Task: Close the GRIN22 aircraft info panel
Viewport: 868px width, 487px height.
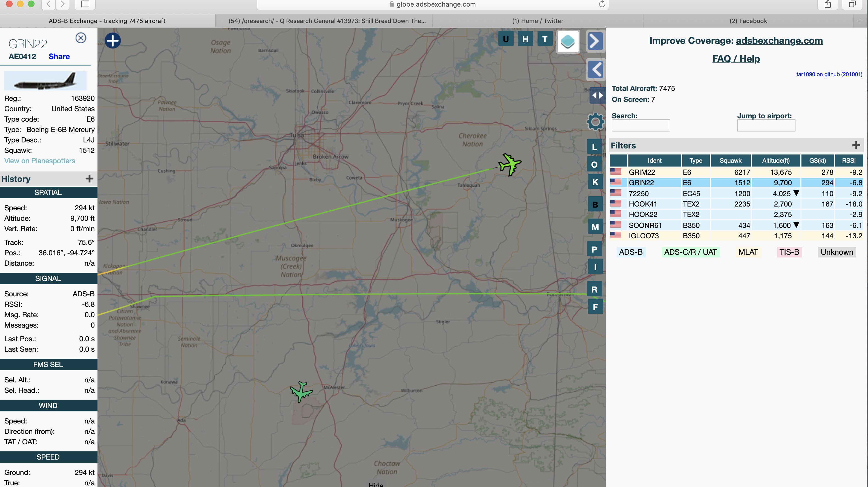Action: tap(81, 38)
